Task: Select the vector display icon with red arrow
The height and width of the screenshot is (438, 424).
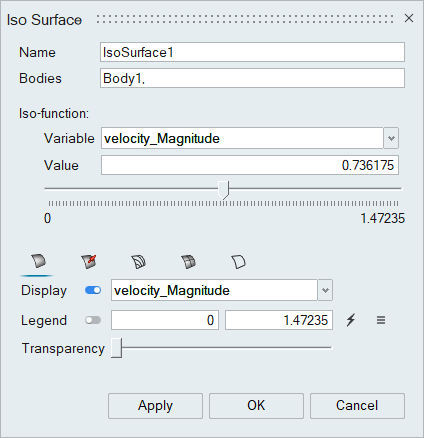Action: point(89,262)
